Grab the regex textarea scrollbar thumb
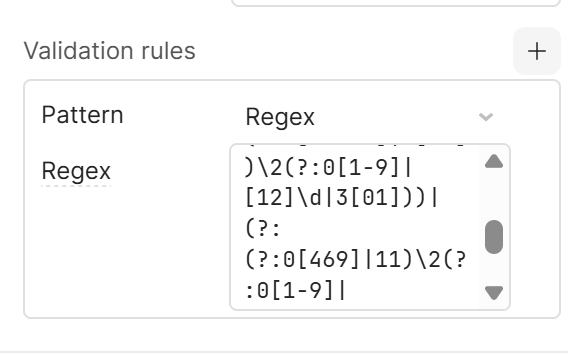568x360 pixels. point(494,237)
